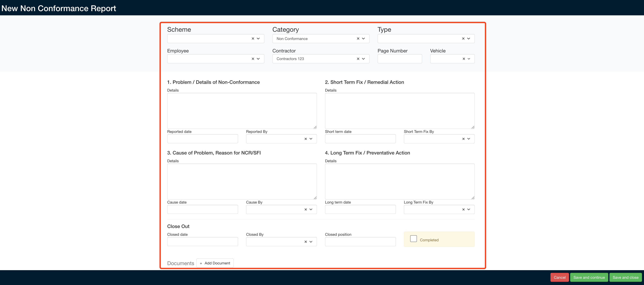Clear the Short Term Fix By selection

coord(463,139)
